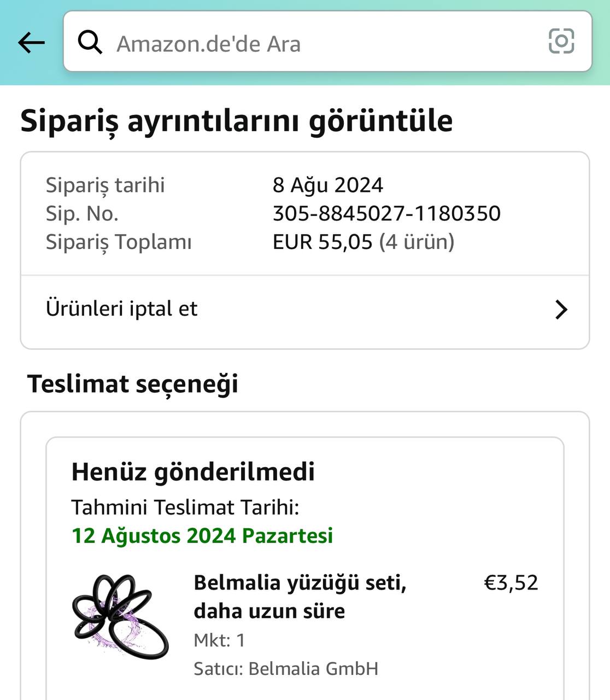The image size is (610, 700).
Task: Click the magnifying glass search icon
Action: (x=90, y=42)
